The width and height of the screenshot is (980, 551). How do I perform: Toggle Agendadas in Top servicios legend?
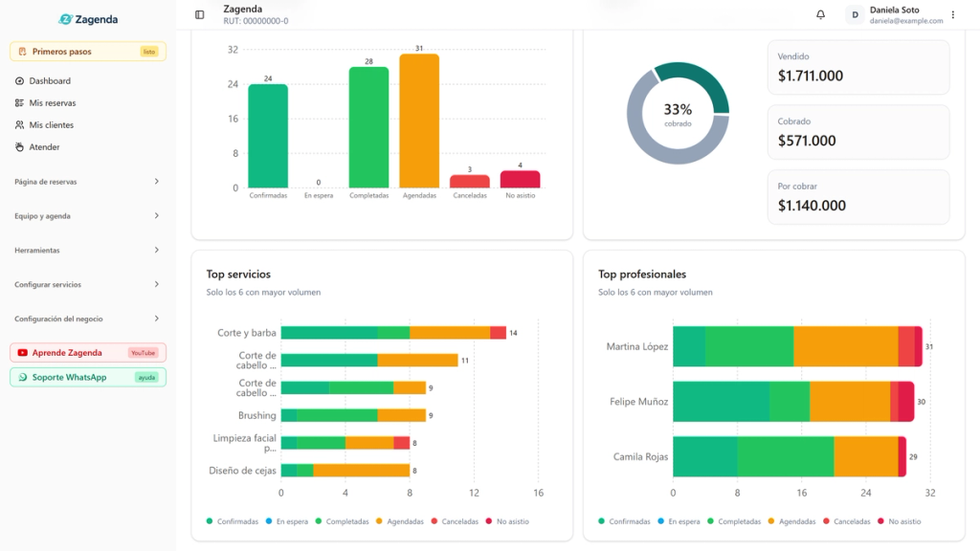(x=400, y=521)
